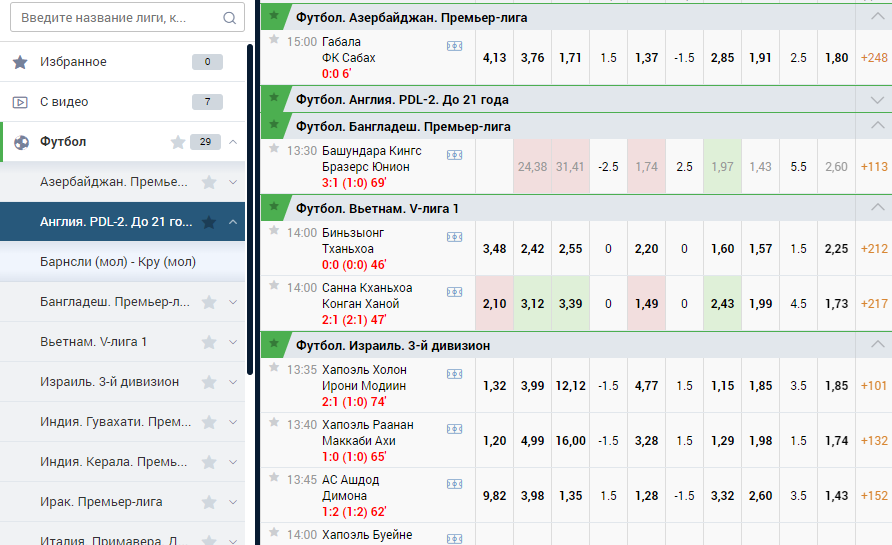Favorite Израиль 3-й дивизион sidebar star
This screenshot has width=892, height=545.
[209, 382]
